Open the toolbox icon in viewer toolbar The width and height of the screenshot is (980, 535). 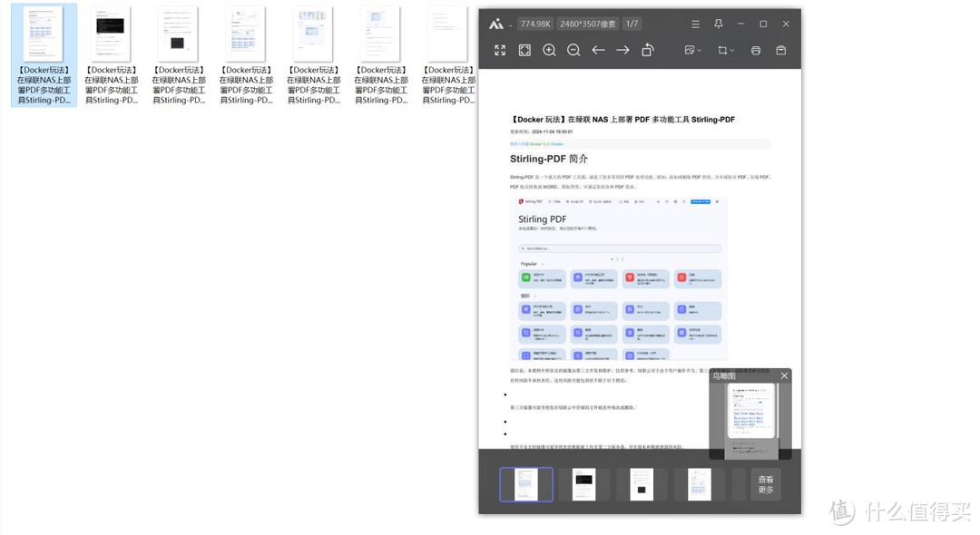780,51
